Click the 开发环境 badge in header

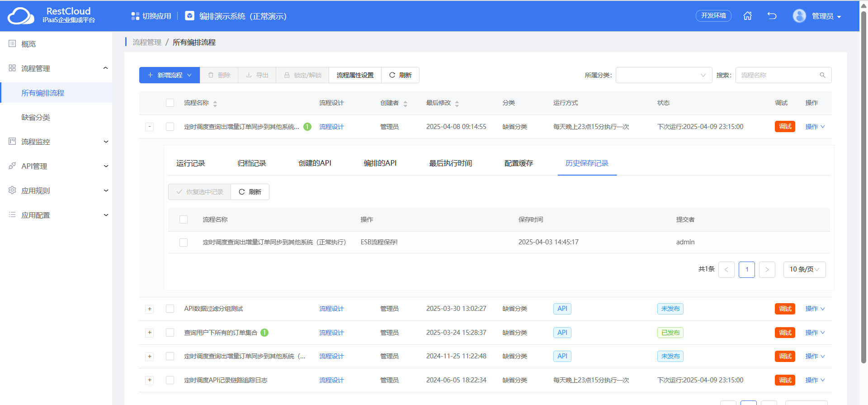[713, 16]
